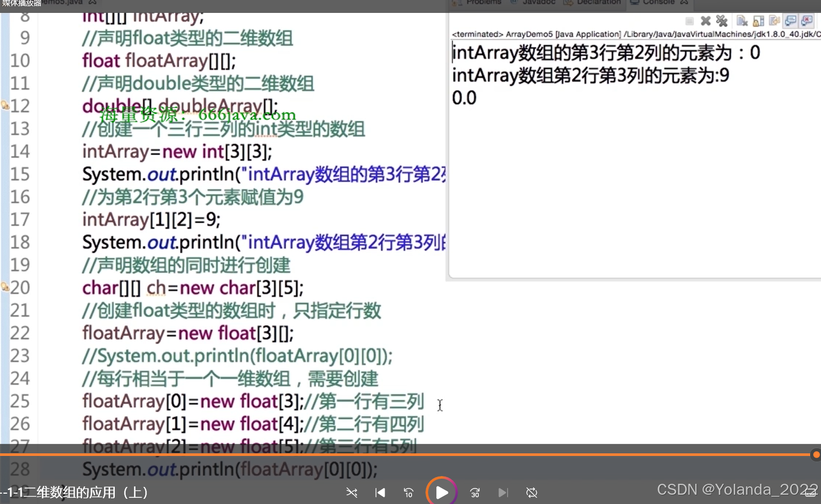
Task: Click code line 'float floatArray[][];'
Action: tap(159, 60)
